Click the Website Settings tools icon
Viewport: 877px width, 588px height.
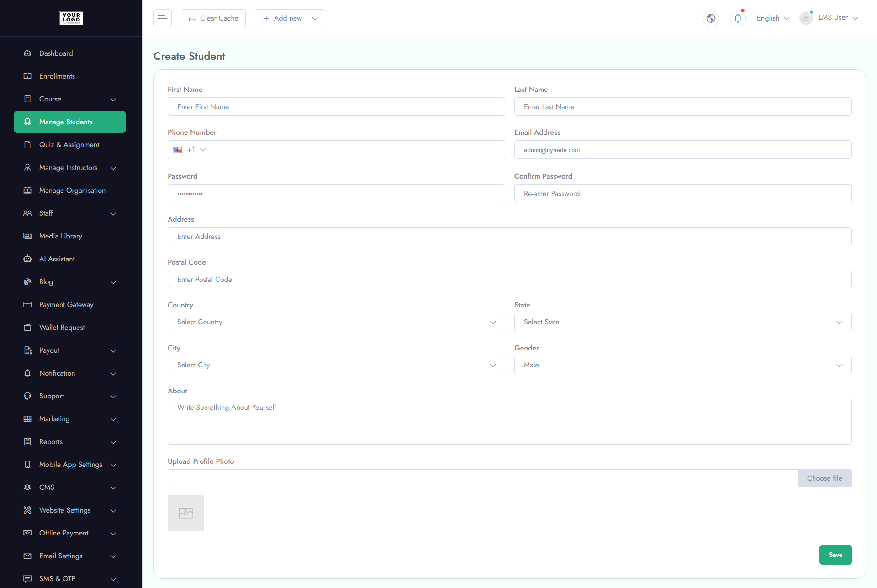pyautogui.click(x=27, y=510)
